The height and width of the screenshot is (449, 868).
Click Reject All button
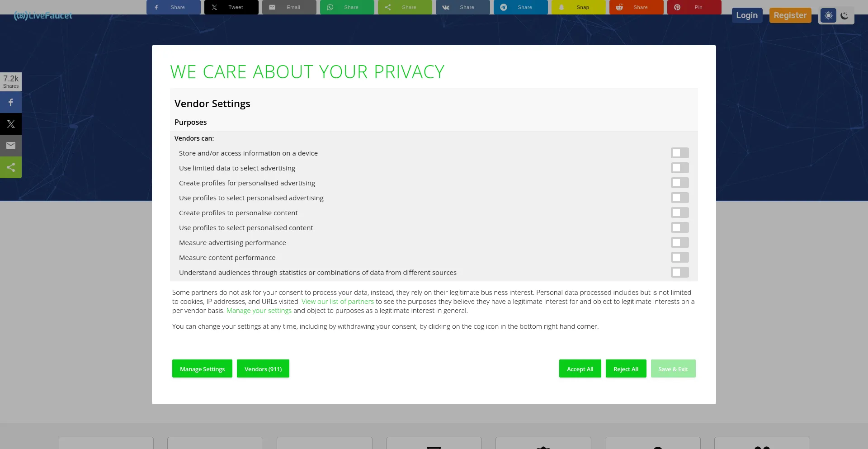[x=626, y=369]
